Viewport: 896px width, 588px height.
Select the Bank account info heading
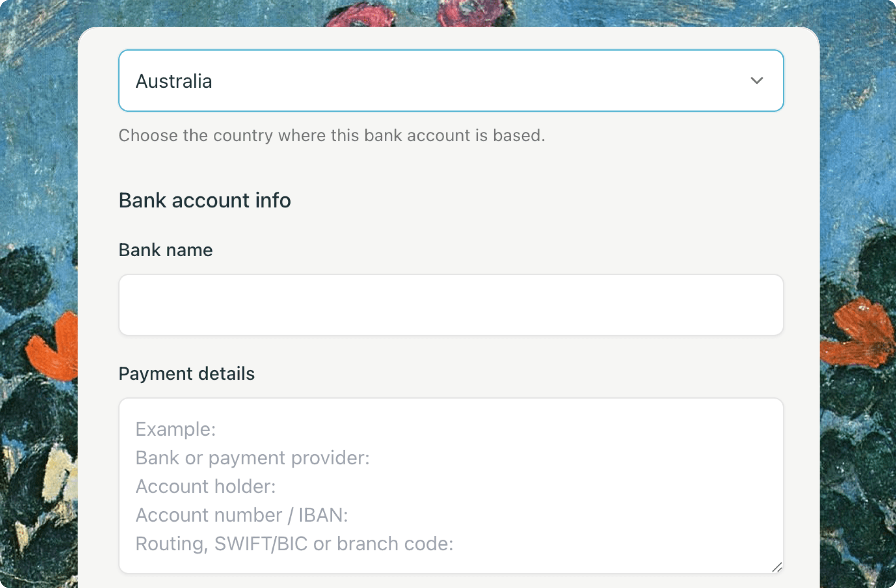(x=205, y=200)
